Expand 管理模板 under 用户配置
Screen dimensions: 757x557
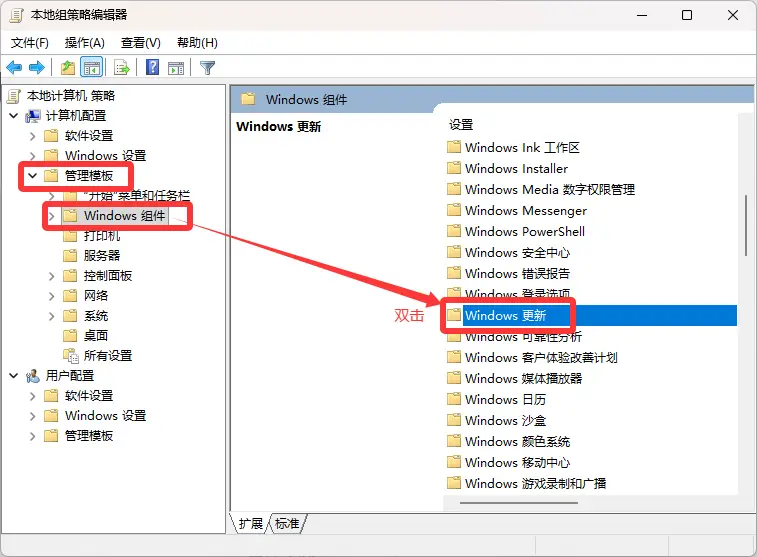pos(32,436)
